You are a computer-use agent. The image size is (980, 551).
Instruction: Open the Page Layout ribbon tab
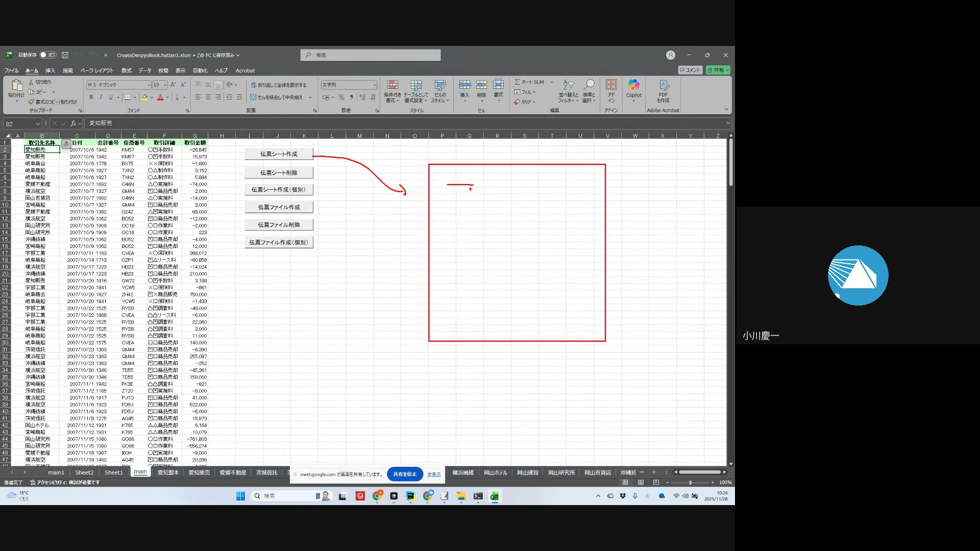tap(97, 70)
